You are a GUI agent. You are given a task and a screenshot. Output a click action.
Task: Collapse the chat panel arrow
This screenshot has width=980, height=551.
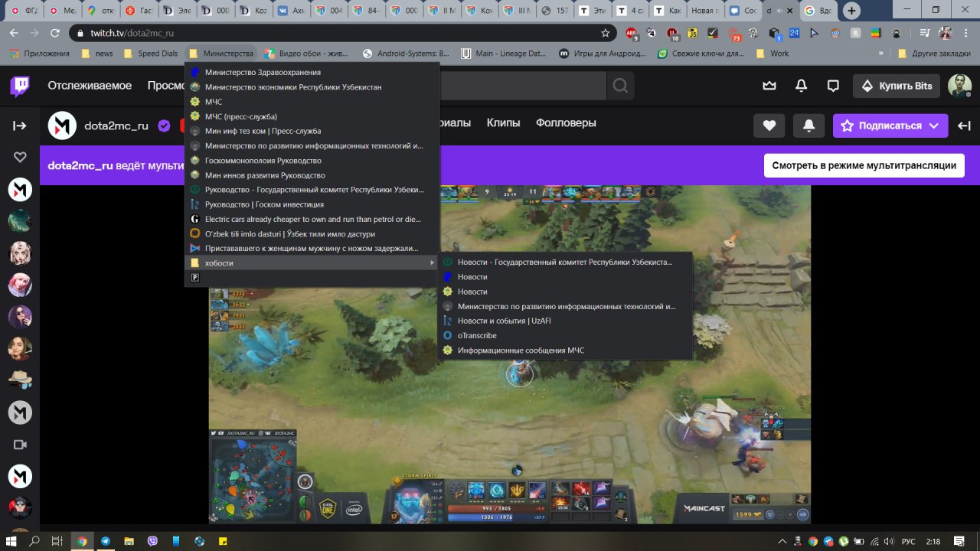pos(964,126)
